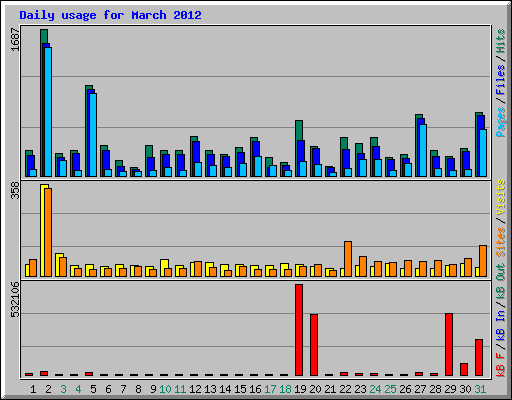Image resolution: width=512 pixels, height=400 pixels.
Task: Click green day 17 axis label
Action: pyautogui.click(x=270, y=389)
